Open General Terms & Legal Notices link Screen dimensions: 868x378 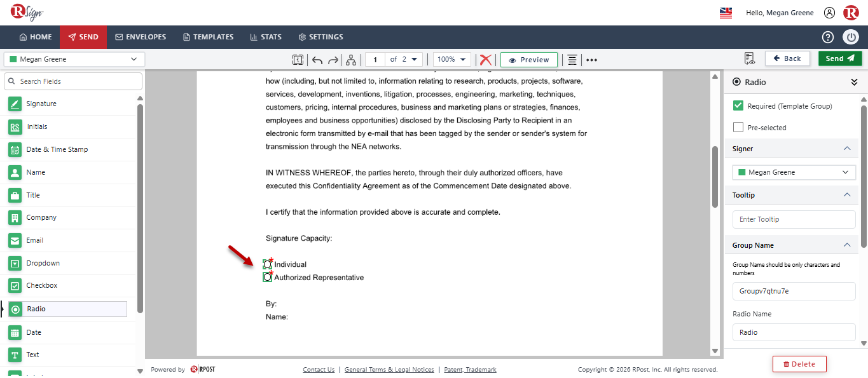pos(389,370)
